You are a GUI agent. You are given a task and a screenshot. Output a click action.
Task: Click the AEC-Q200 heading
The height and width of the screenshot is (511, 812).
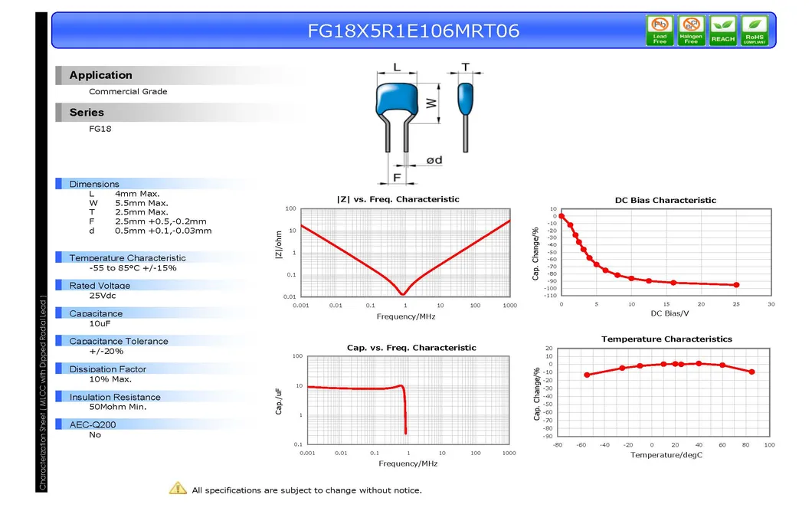93,425
